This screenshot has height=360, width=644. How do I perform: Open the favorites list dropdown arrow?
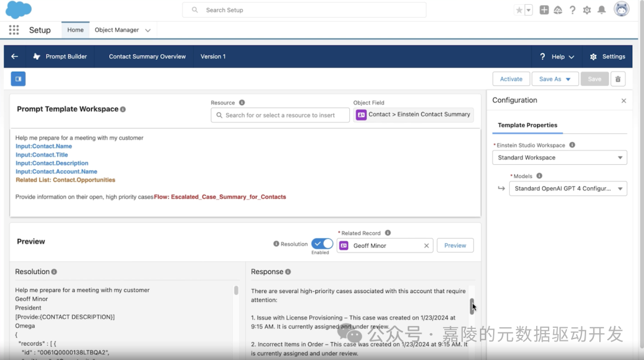click(528, 10)
